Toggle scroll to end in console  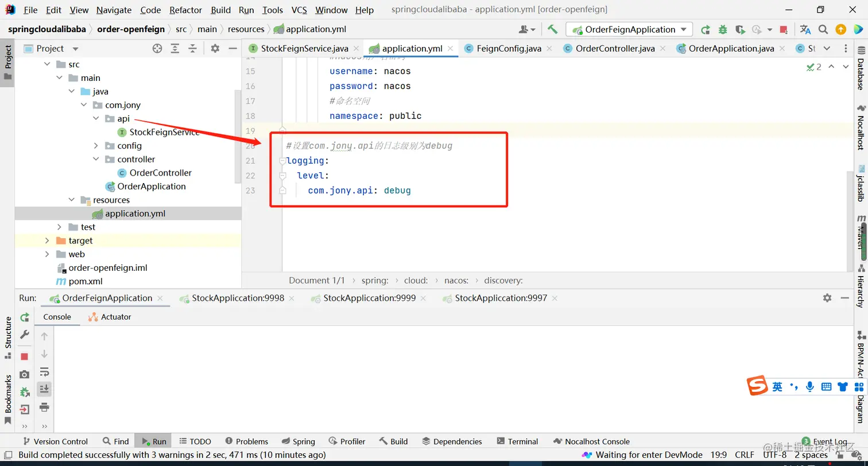pos(44,389)
